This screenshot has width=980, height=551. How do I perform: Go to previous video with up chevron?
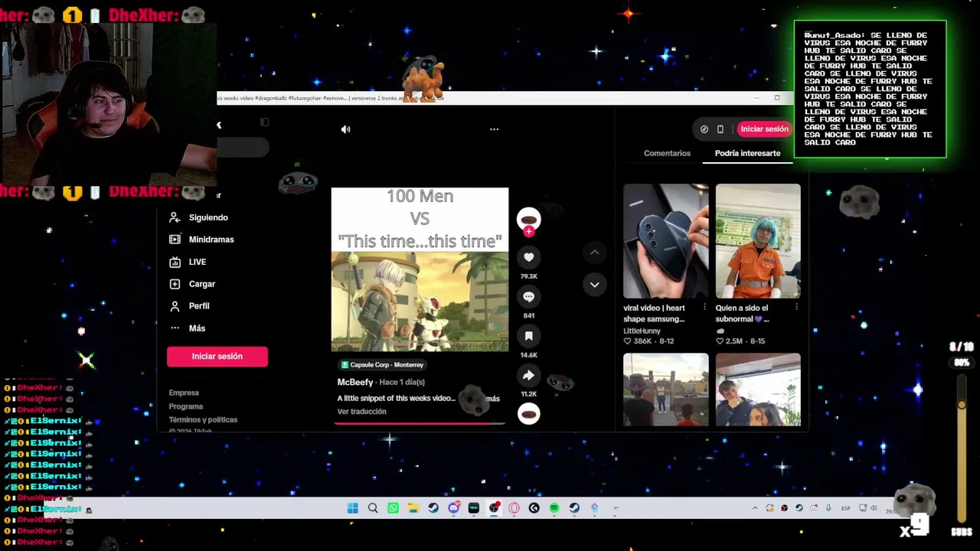(594, 253)
